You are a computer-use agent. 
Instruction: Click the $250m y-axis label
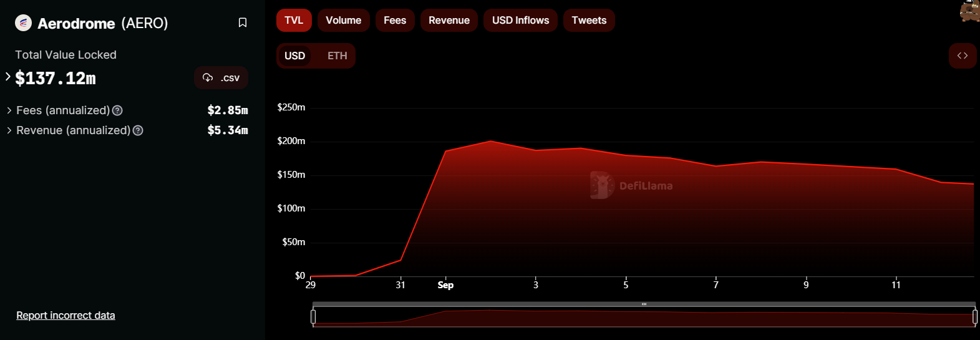(x=291, y=107)
